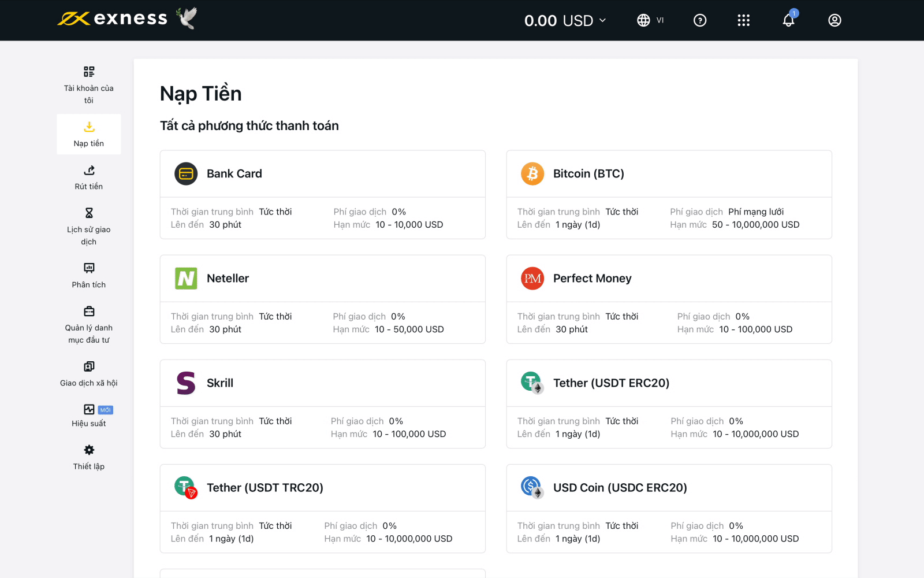Open Rút tiền in the sidebar

click(x=89, y=177)
